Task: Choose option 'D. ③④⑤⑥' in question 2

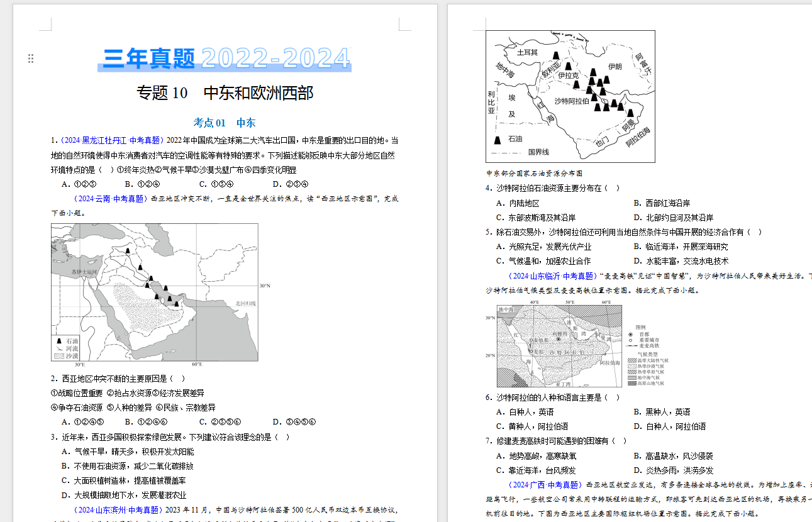Action: point(294,422)
